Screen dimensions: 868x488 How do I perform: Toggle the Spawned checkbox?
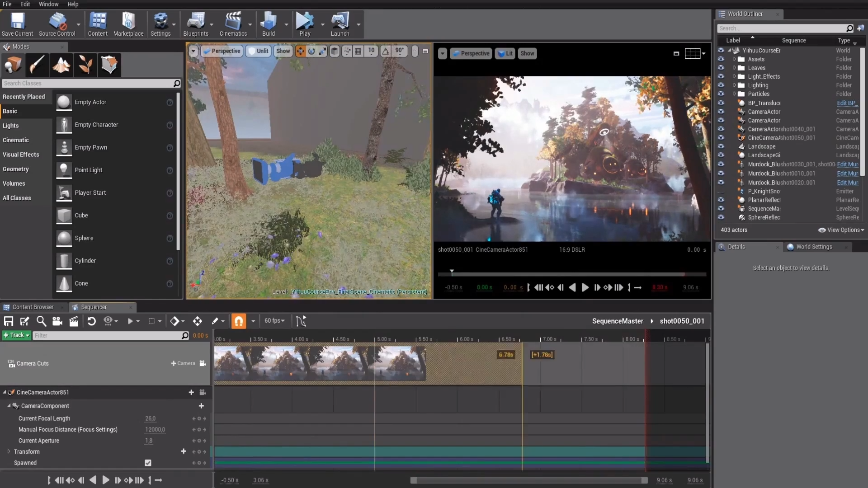click(x=148, y=463)
